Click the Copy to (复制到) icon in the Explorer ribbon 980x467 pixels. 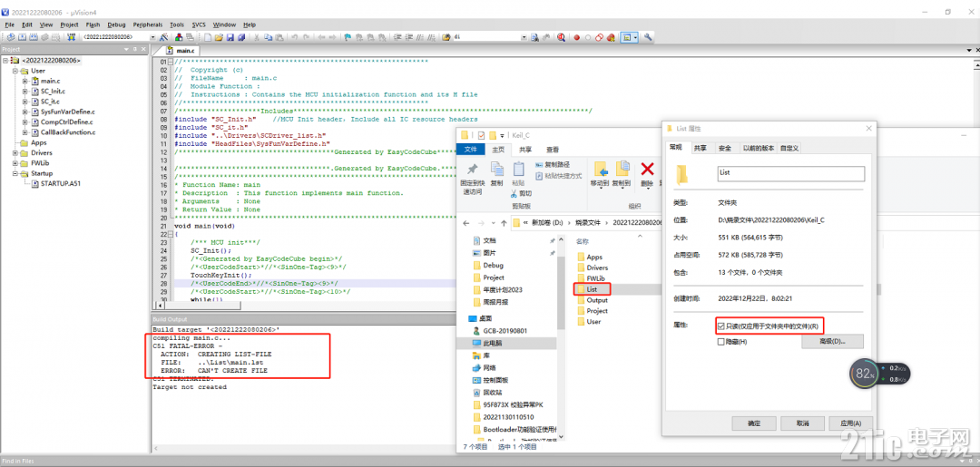tap(622, 170)
